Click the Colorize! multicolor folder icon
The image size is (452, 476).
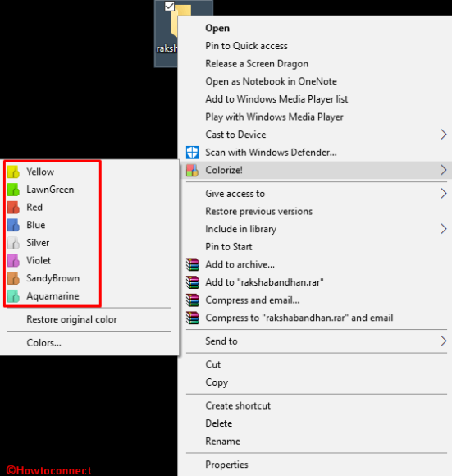pyautogui.click(x=193, y=170)
